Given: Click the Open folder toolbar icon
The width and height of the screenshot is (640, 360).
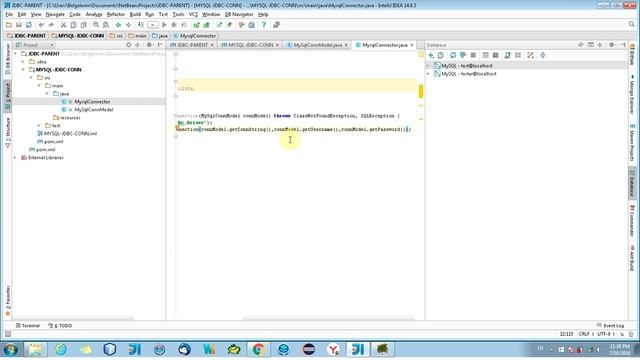Looking at the screenshot, I should coord(9,25).
